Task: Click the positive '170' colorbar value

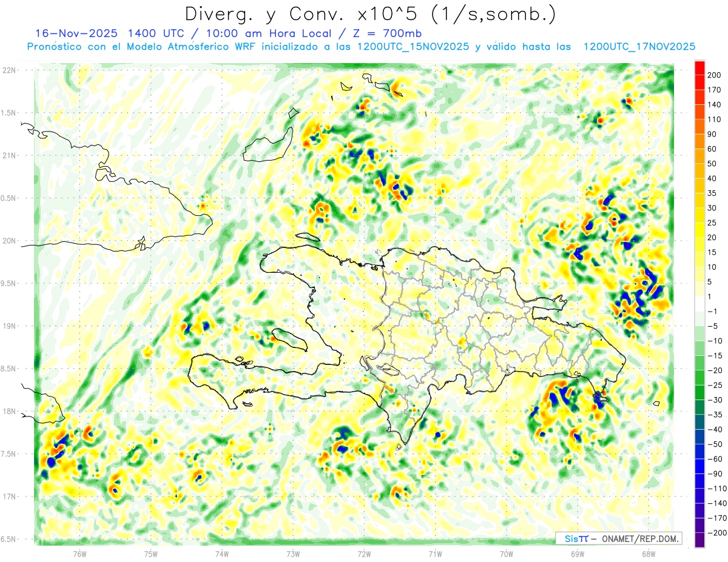Action: click(715, 90)
